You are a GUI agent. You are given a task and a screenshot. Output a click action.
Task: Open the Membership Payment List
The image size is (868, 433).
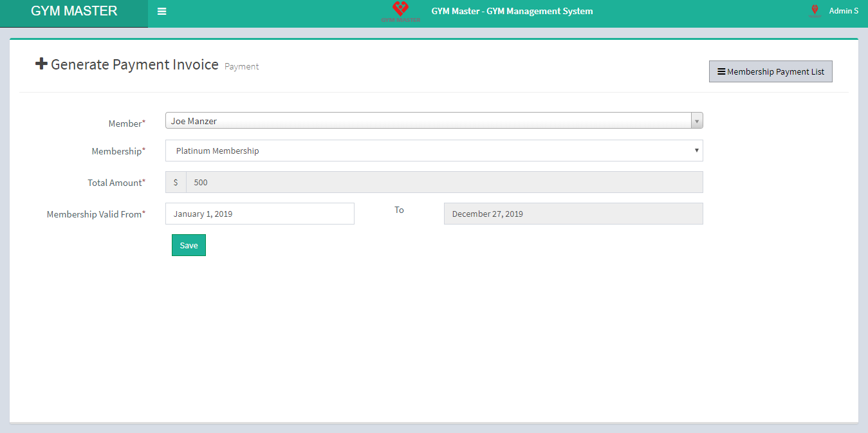click(x=770, y=71)
